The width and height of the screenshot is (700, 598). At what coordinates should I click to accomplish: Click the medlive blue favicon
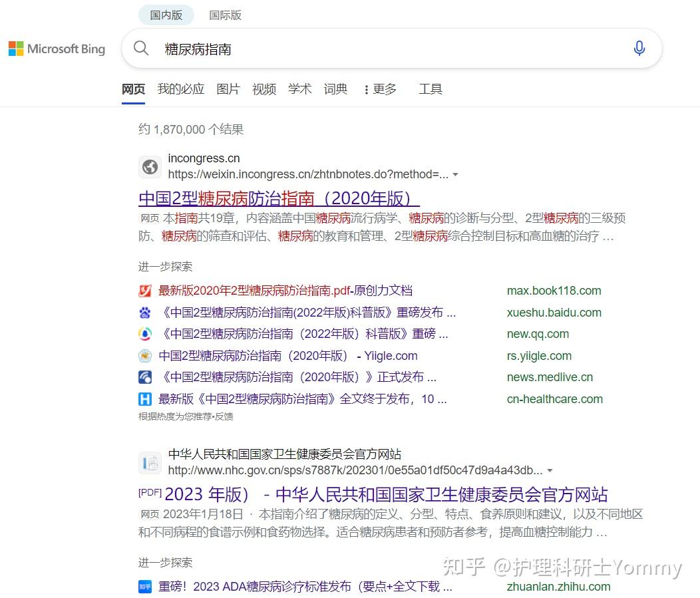coord(145,377)
